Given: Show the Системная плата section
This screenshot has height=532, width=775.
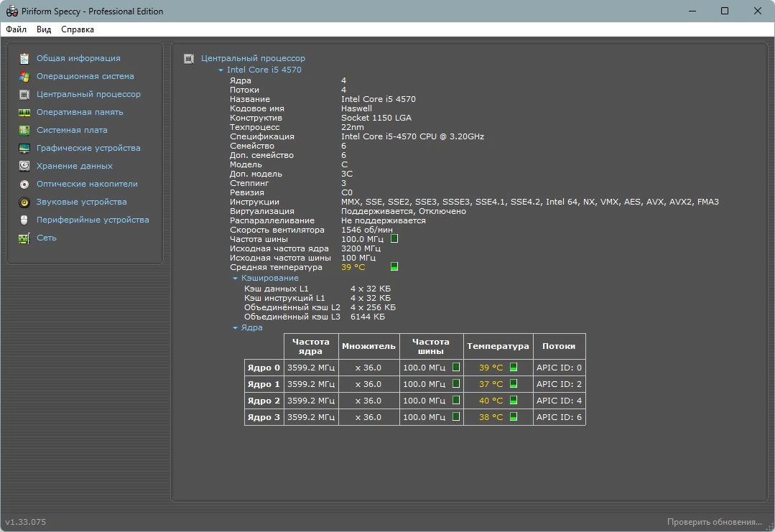Looking at the screenshot, I should (x=72, y=130).
